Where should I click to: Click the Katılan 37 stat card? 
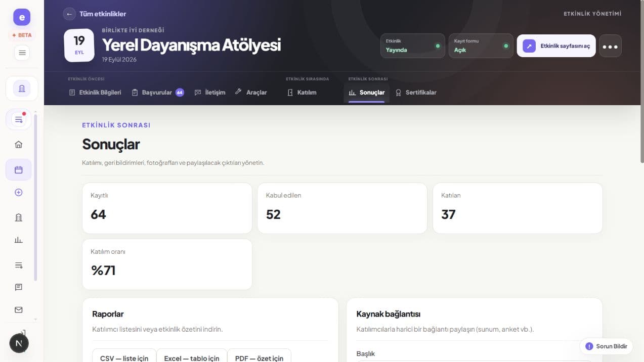coord(518,208)
